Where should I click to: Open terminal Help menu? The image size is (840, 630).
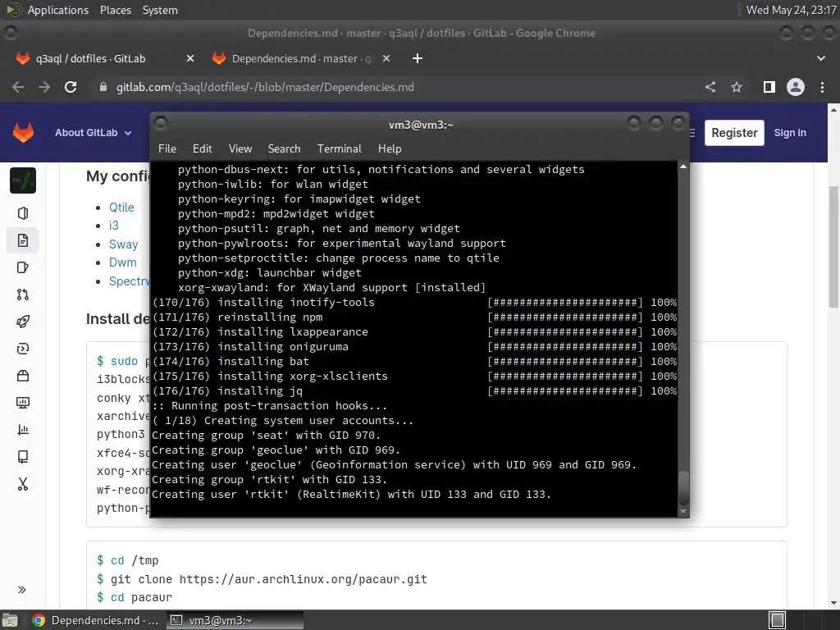[x=390, y=149]
